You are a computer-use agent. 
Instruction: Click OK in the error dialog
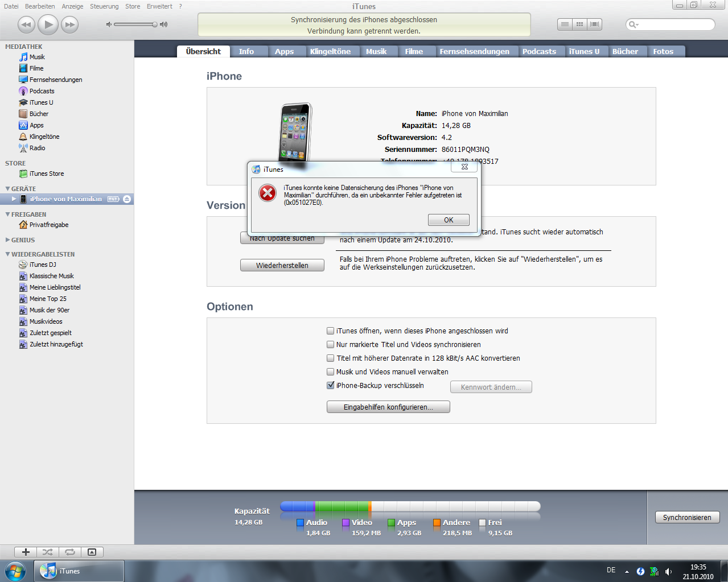point(449,220)
